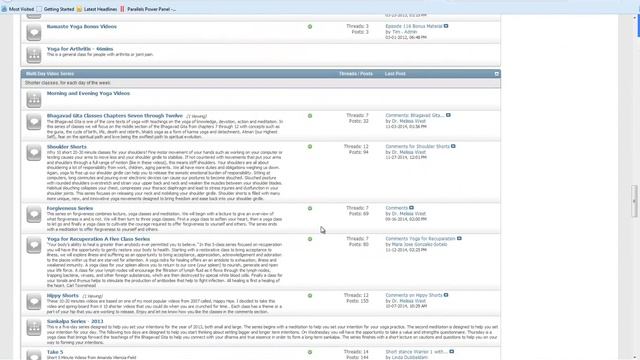Click the page vertical scrollbar thumb
Viewport: 640px width, 360px height.
pos(634,201)
